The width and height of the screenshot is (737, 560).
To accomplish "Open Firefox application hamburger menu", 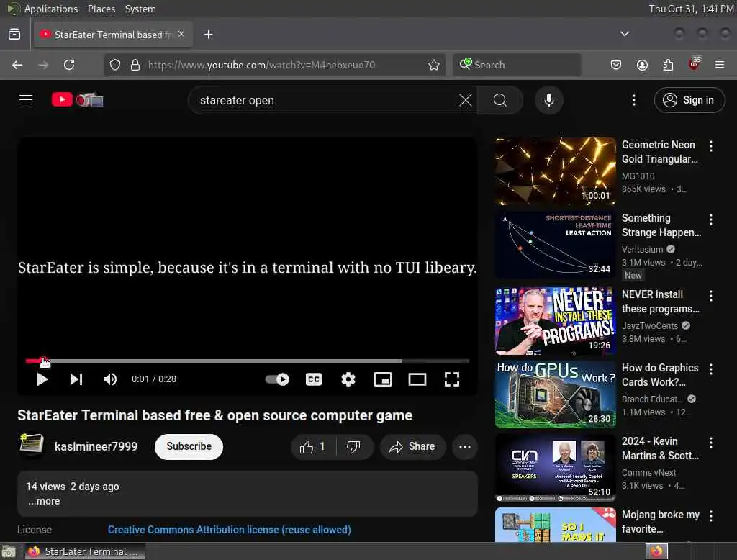I will [720, 65].
